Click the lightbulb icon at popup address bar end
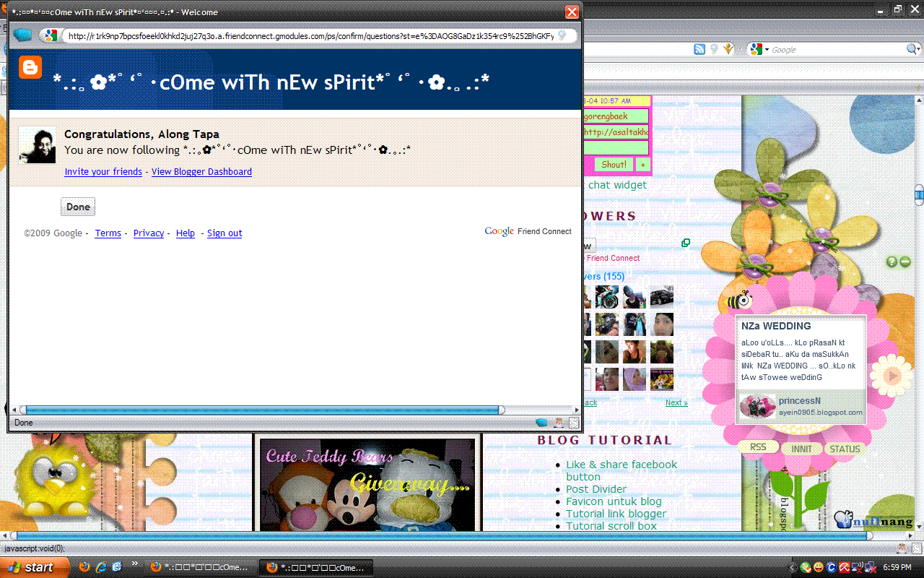924x578 pixels. (x=562, y=35)
